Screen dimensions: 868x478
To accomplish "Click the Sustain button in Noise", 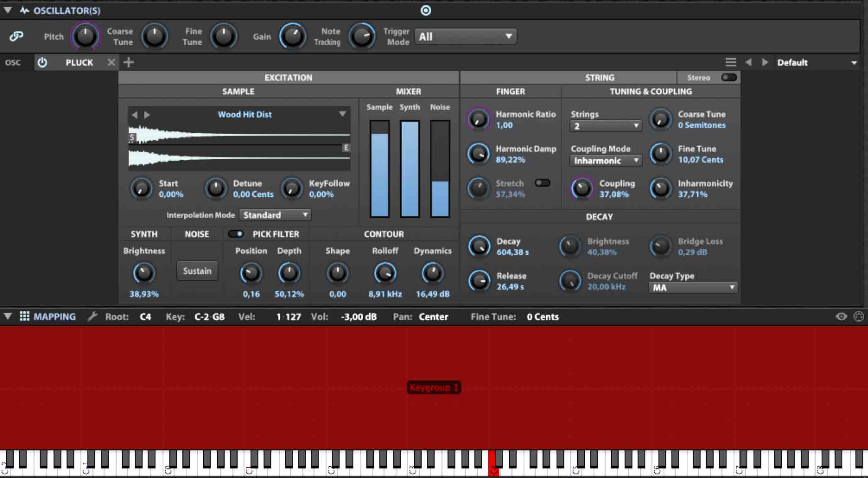I will 197,271.
